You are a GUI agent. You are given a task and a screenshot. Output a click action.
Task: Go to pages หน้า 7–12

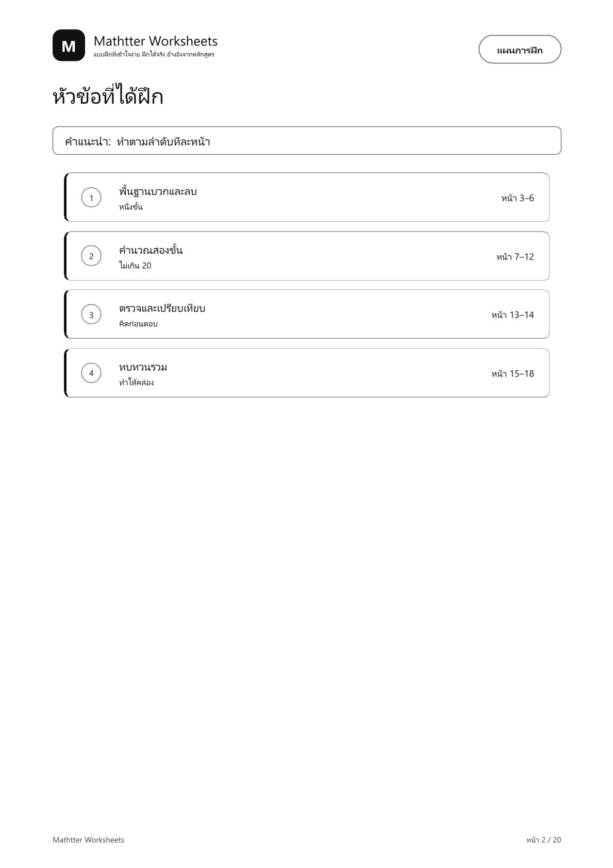515,257
